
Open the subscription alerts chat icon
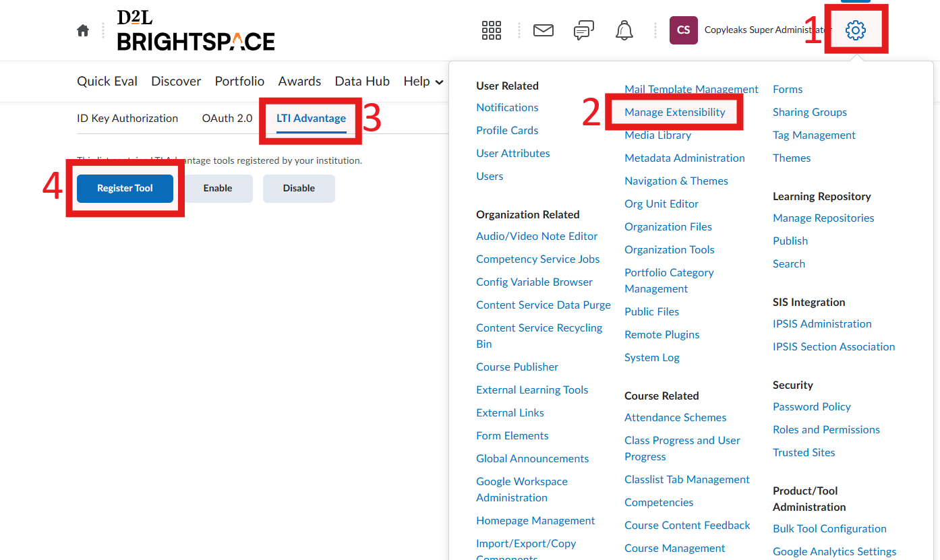point(584,30)
